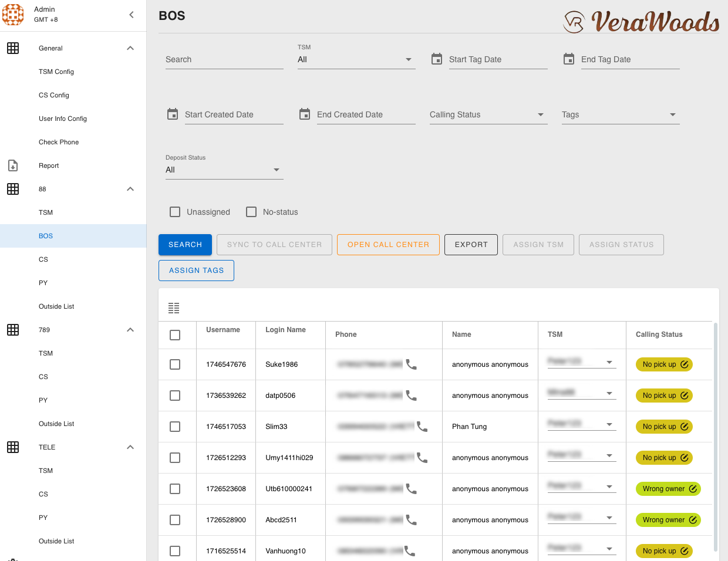Open the Calling Status dropdown
728x561 pixels.
pyautogui.click(x=488, y=115)
